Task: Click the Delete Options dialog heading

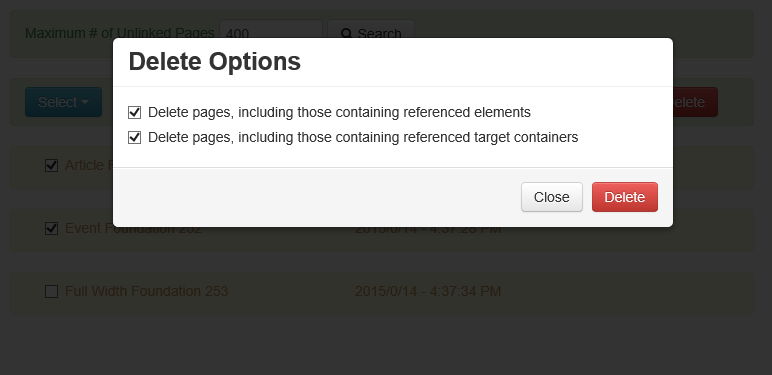Action: click(x=215, y=62)
